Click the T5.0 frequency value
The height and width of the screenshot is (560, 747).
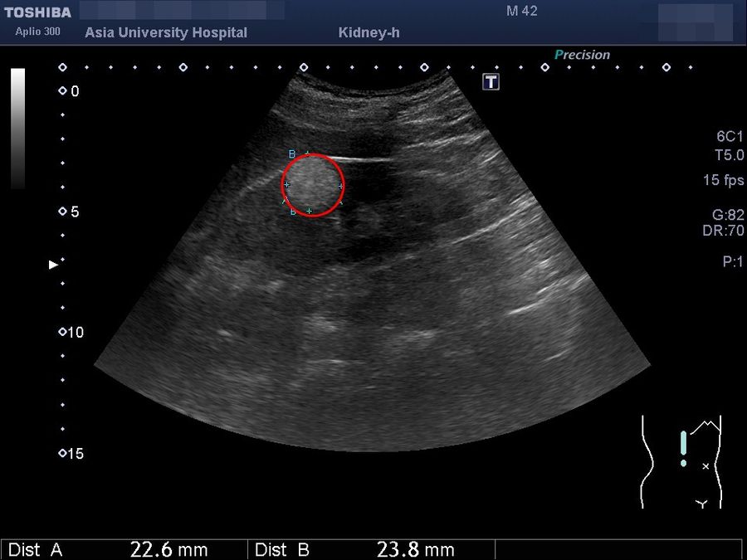point(729,155)
